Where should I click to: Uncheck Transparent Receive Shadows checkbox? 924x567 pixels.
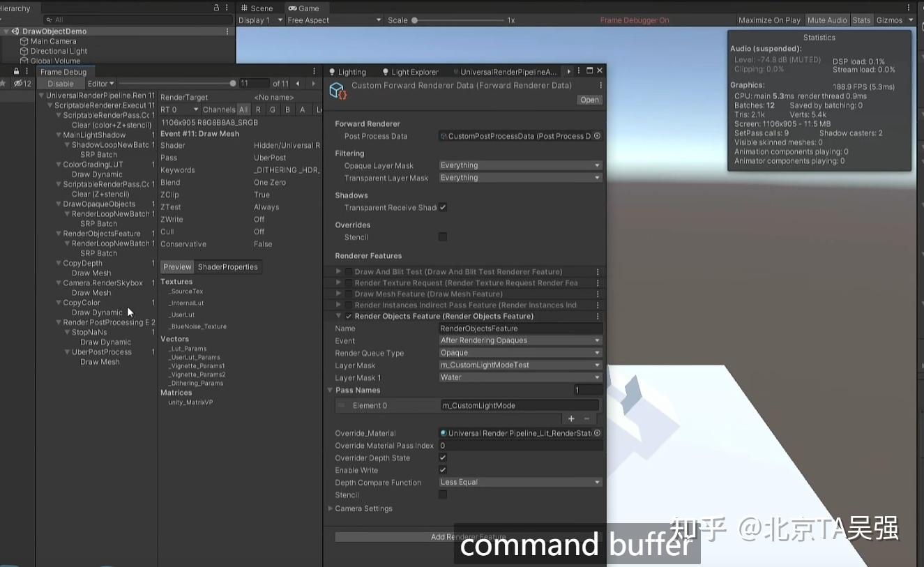click(443, 207)
